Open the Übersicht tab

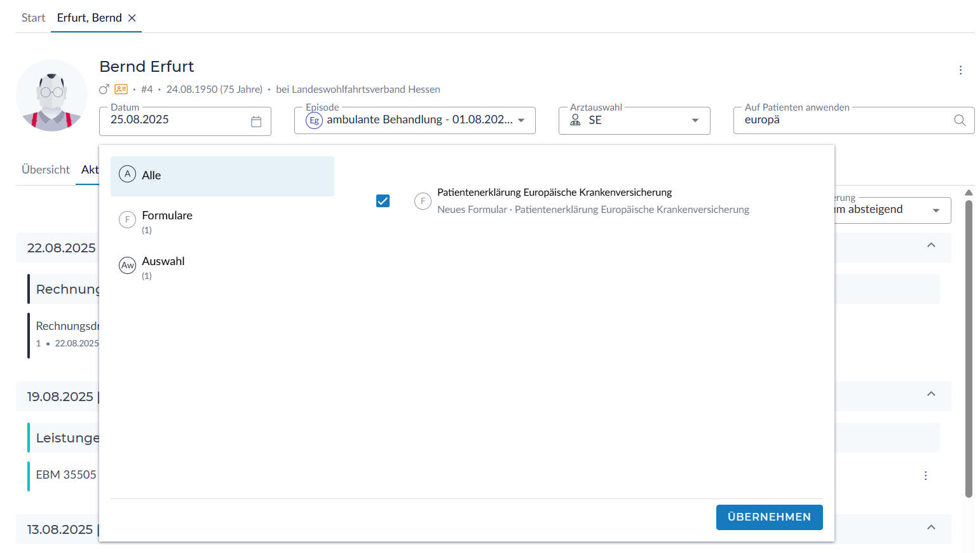[46, 170]
